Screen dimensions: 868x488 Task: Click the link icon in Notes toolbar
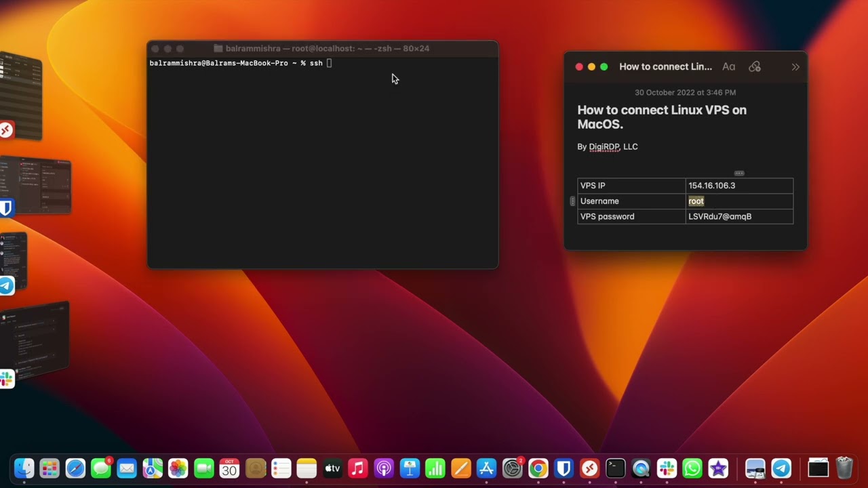[x=755, y=66]
